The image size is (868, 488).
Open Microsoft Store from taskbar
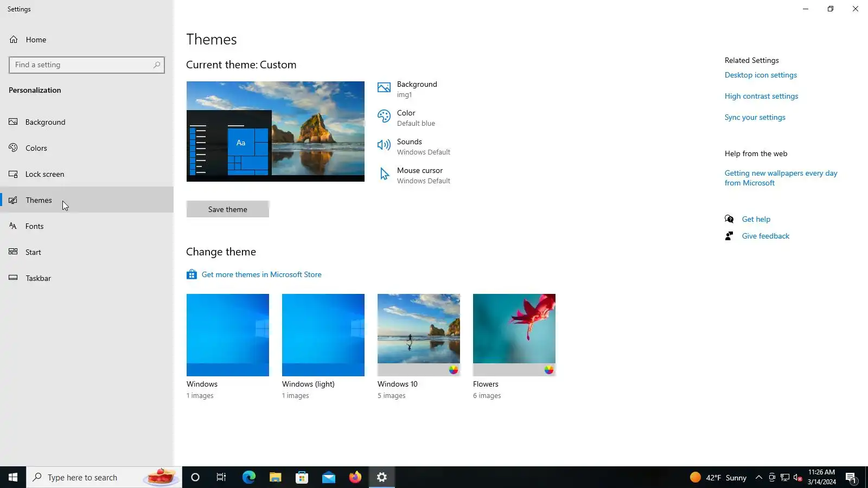point(302,477)
